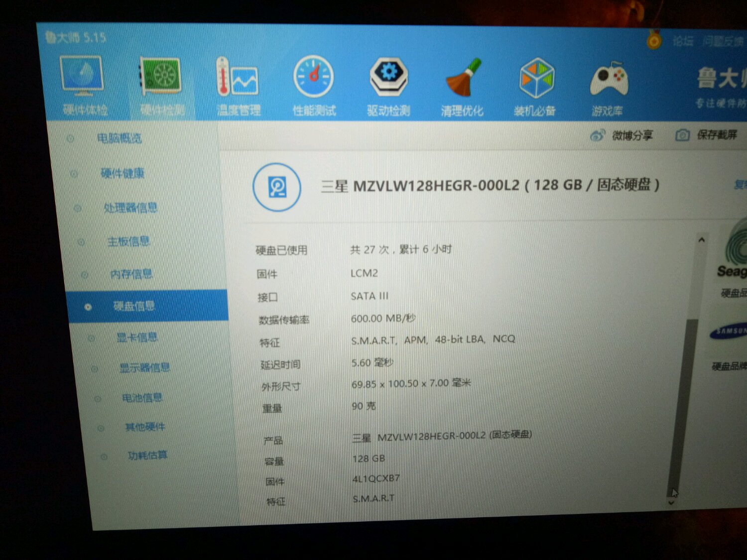The image size is (747, 560).
Task: Click the 产品 row value MZVLW128HEGR-000L2 (固态硬盘)
Action: [x=442, y=436]
